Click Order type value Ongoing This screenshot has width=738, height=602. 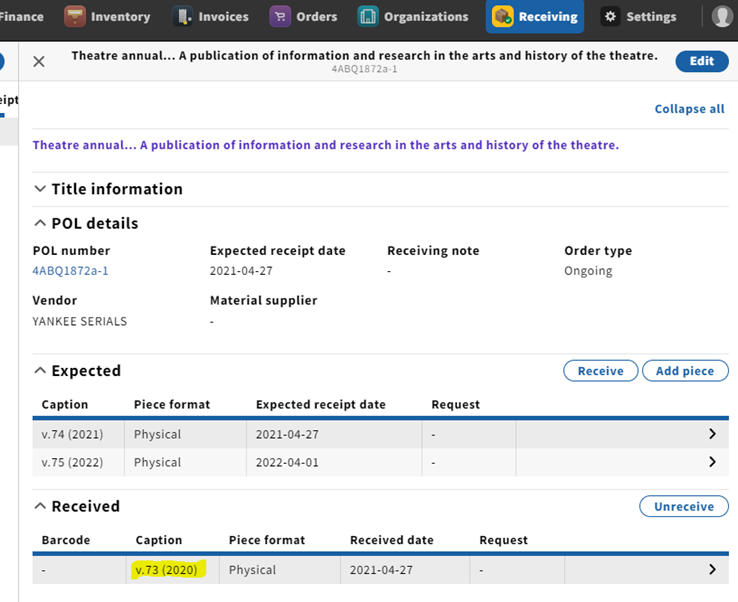[x=588, y=271]
